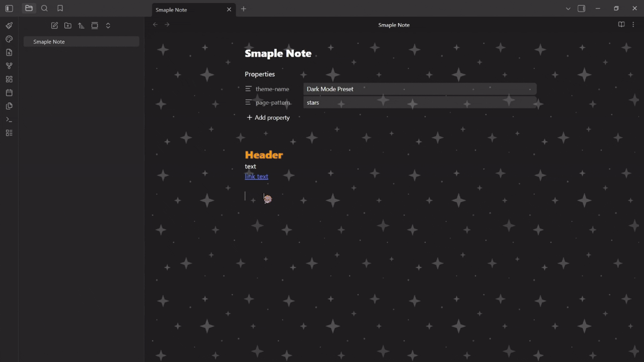Open the command palette terminal icon
The height and width of the screenshot is (362, 644).
(x=9, y=119)
